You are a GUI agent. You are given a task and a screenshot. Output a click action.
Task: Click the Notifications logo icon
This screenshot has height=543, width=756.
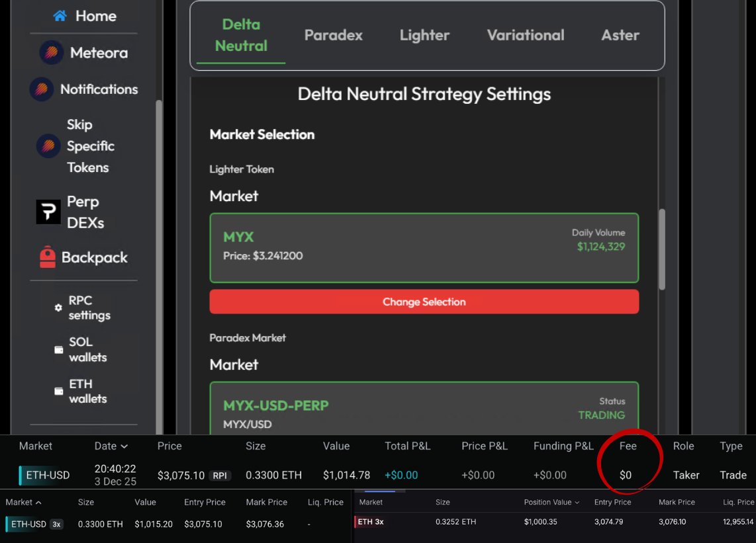(42, 89)
